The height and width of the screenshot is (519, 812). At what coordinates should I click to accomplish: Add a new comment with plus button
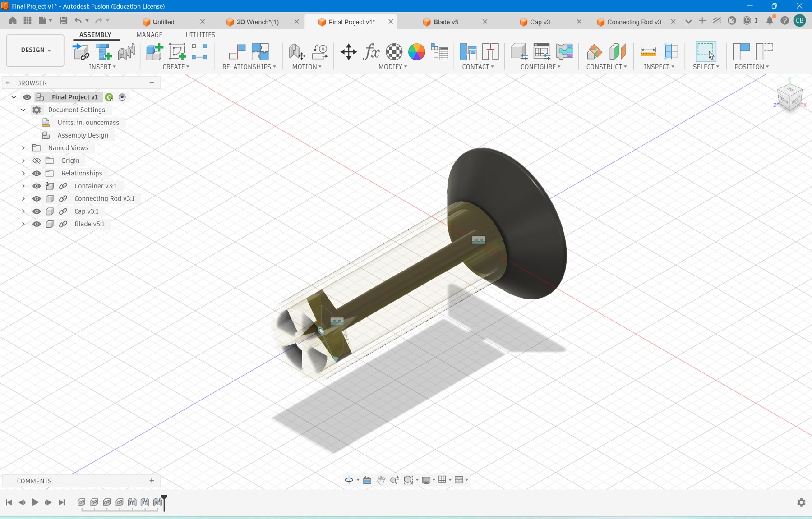pos(152,481)
